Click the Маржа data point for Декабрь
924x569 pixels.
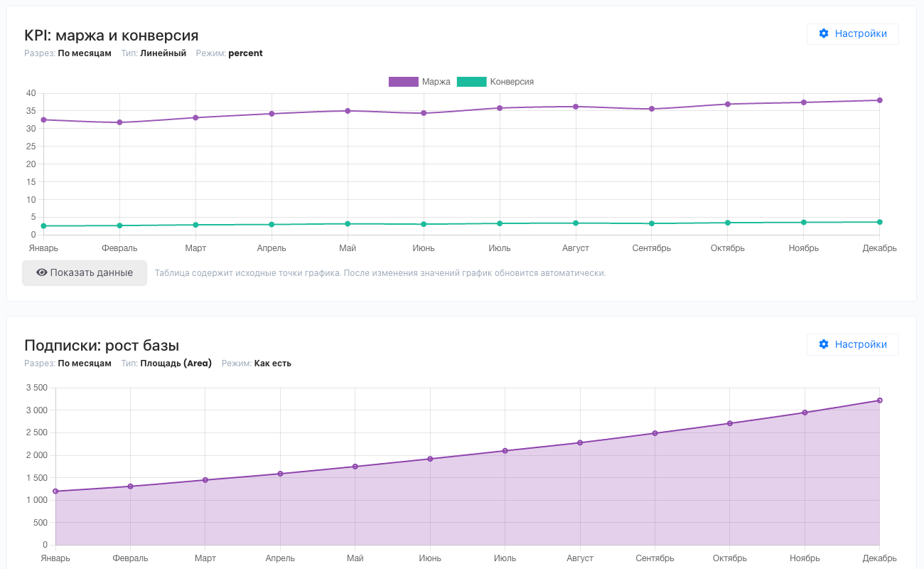(x=879, y=100)
